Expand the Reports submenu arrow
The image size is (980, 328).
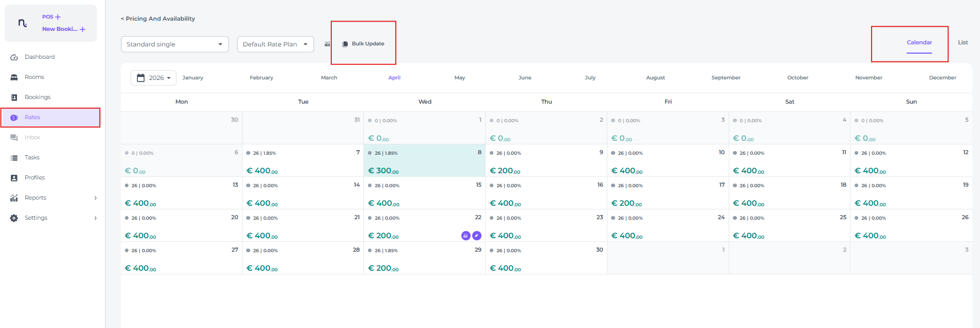click(x=95, y=198)
